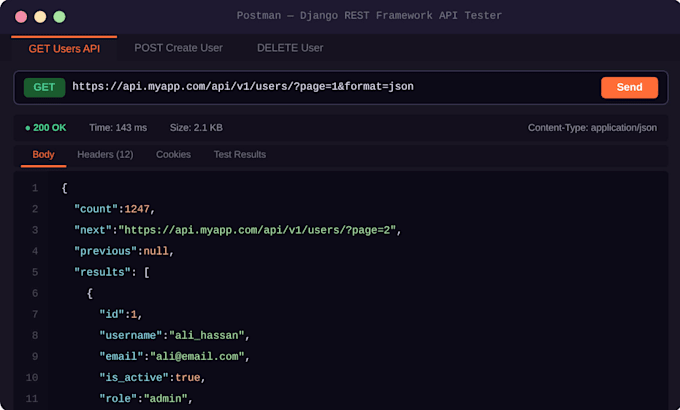Switch to the GET Users API tab

point(64,48)
